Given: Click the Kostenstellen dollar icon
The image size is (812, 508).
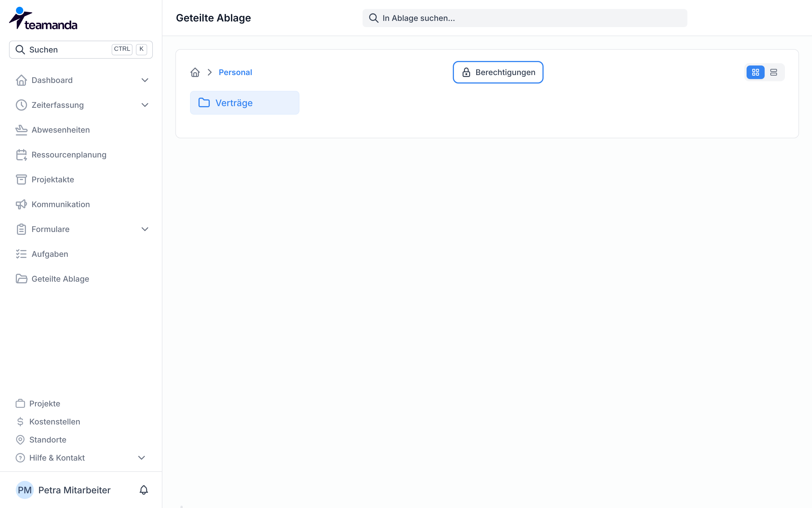Looking at the screenshot, I should pos(20,422).
